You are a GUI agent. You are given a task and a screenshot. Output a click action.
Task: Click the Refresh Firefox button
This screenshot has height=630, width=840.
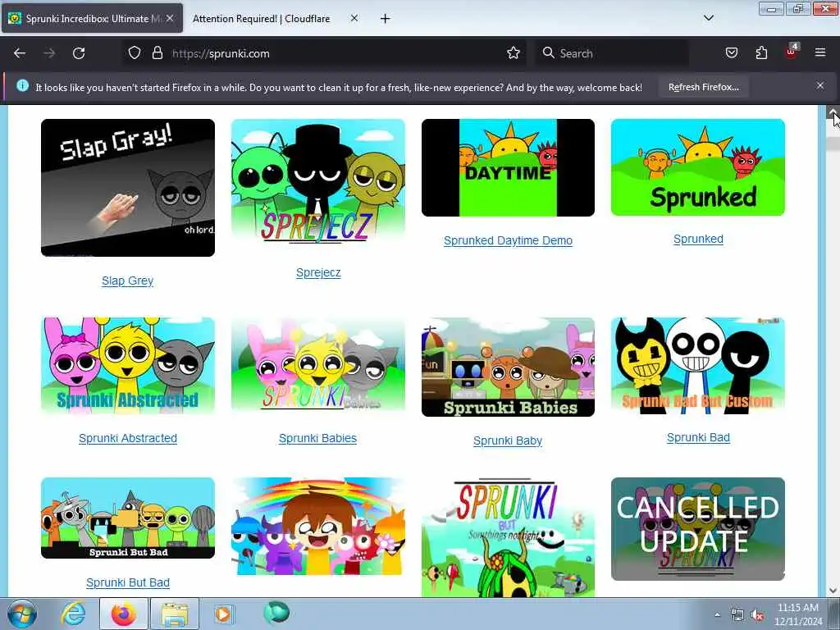click(703, 87)
